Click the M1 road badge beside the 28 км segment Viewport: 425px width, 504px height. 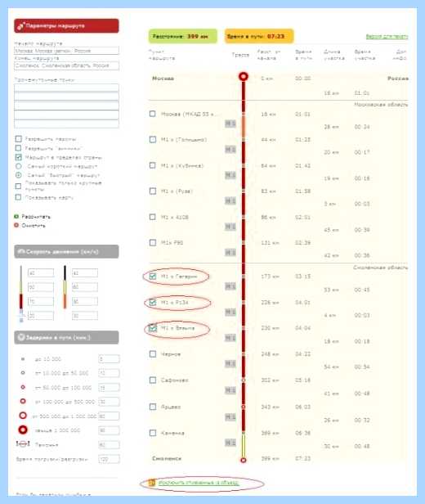coord(230,124)
